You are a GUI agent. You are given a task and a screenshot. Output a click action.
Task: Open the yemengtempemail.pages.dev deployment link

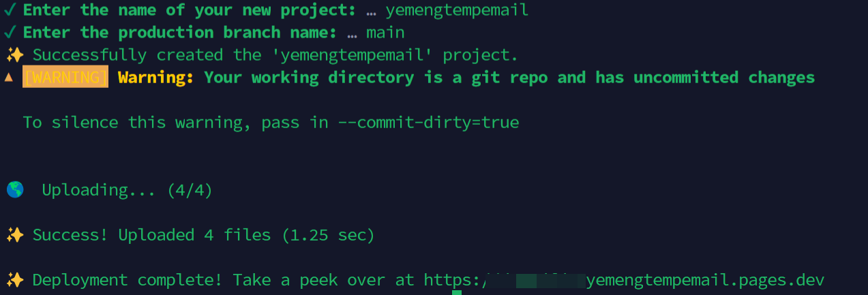[x=705, y=280]
